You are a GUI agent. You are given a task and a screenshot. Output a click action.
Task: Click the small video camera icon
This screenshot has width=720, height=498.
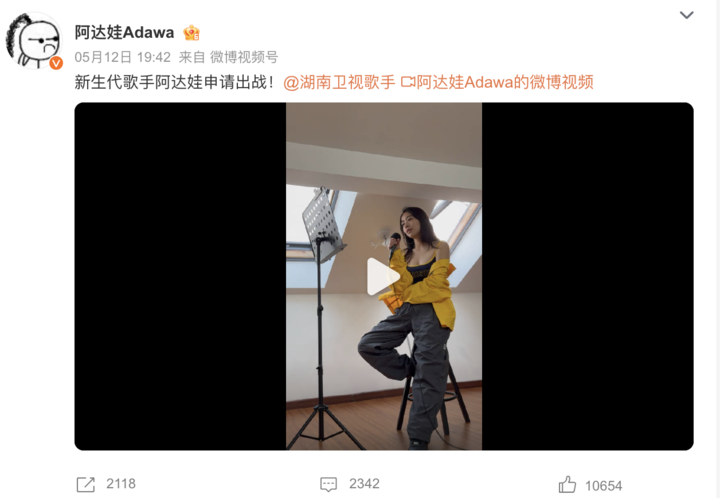[408, 82]
